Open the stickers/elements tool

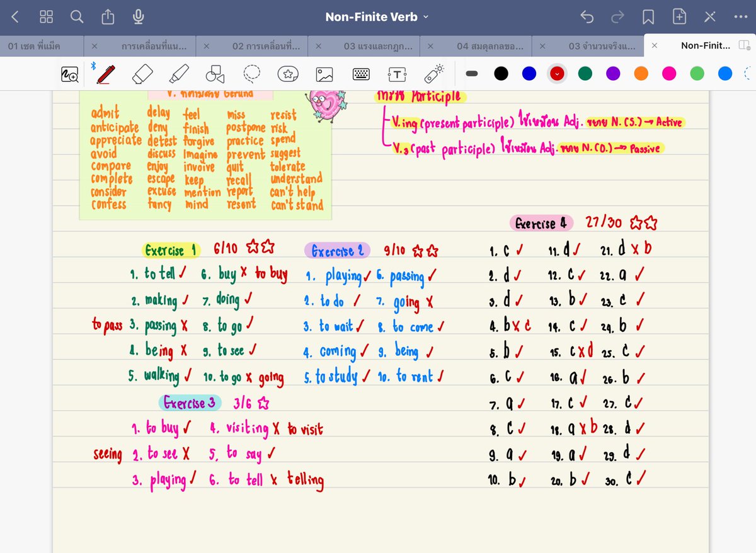coord(289,74)
